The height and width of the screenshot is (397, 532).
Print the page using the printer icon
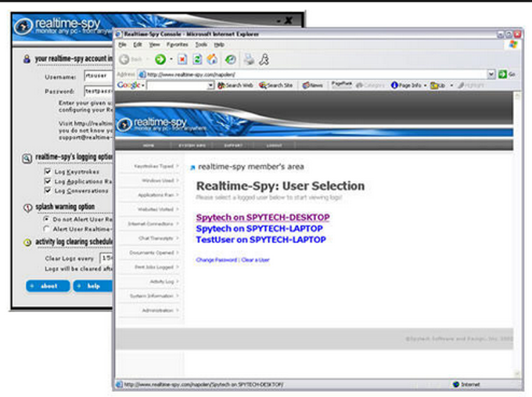(x=249, y=60)
